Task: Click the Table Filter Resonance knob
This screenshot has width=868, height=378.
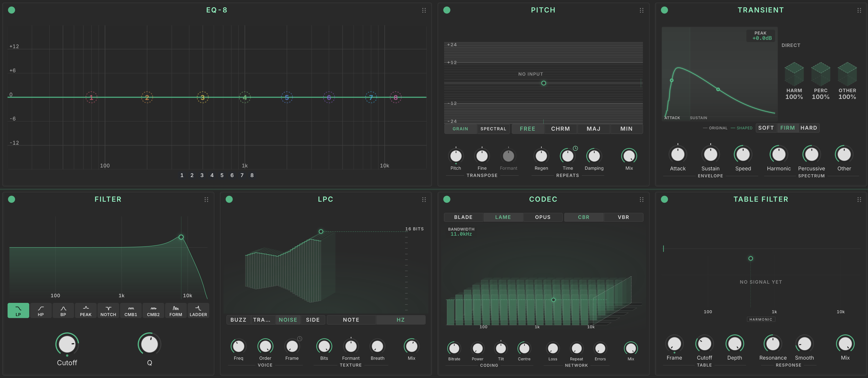Action: click(773, 344)
